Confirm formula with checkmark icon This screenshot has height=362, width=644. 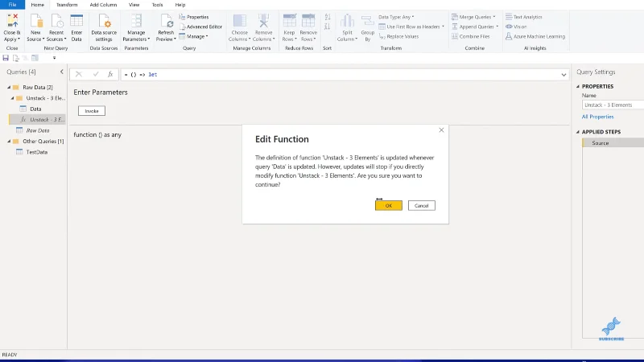[96, 74]
